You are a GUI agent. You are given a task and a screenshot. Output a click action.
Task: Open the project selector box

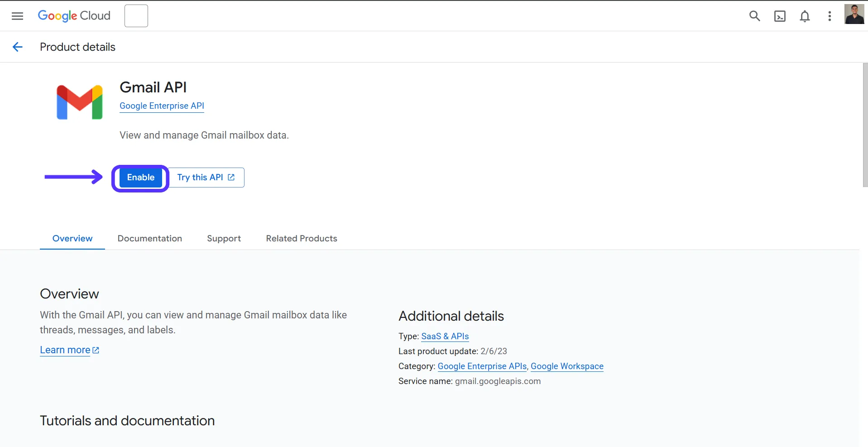[136, 16]
